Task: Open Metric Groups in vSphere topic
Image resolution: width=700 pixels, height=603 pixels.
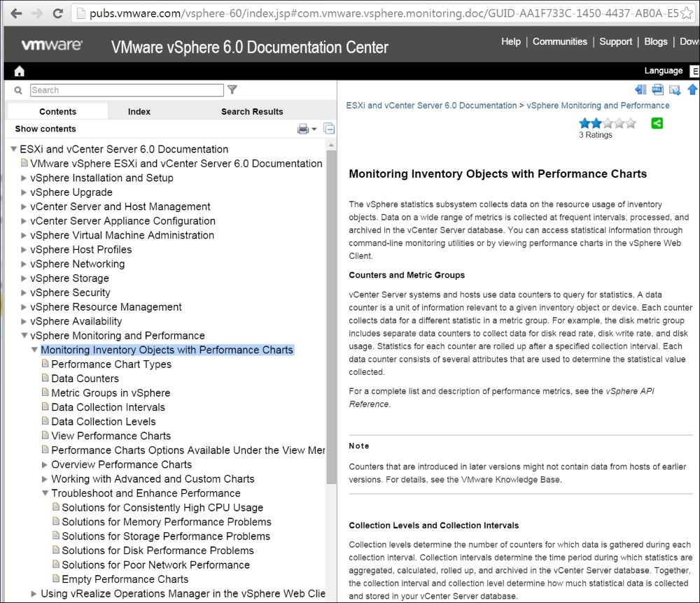Action: tap(111, 393)
